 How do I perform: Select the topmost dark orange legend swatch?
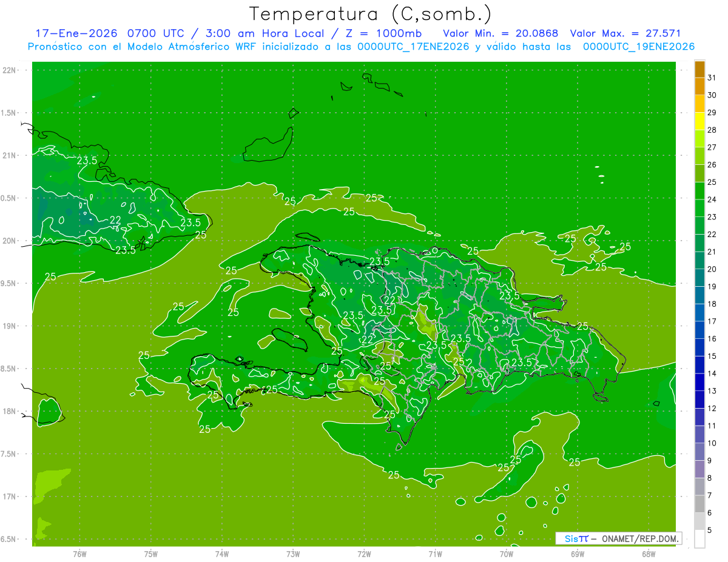[699, 69]
